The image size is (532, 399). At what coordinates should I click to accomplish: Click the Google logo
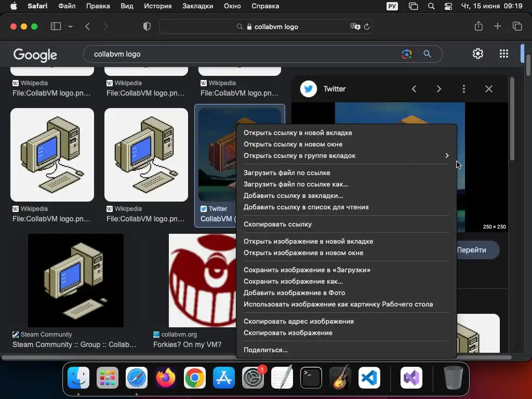(35, 55)
